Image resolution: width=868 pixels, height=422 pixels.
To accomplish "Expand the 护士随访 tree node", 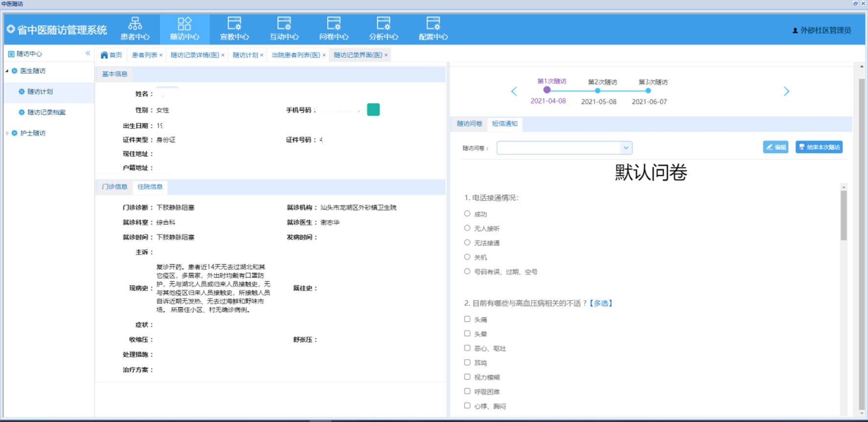I will tap(7, 133).
